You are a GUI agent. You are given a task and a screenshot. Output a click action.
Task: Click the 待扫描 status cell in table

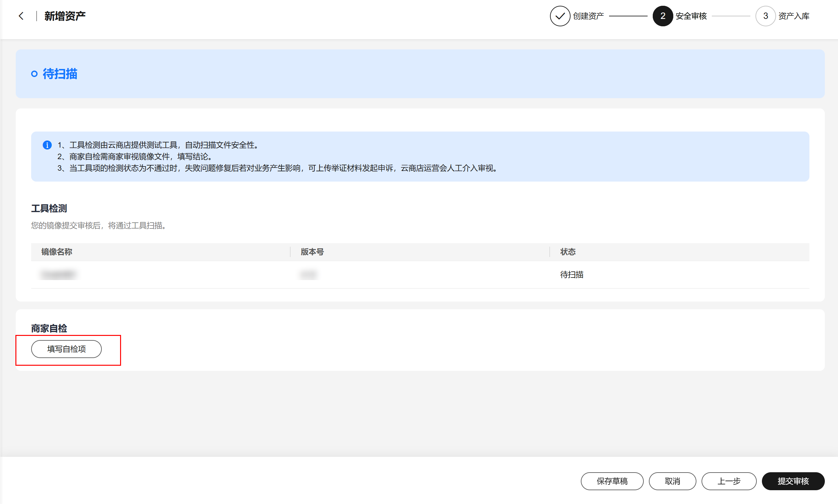coord(572,274)
